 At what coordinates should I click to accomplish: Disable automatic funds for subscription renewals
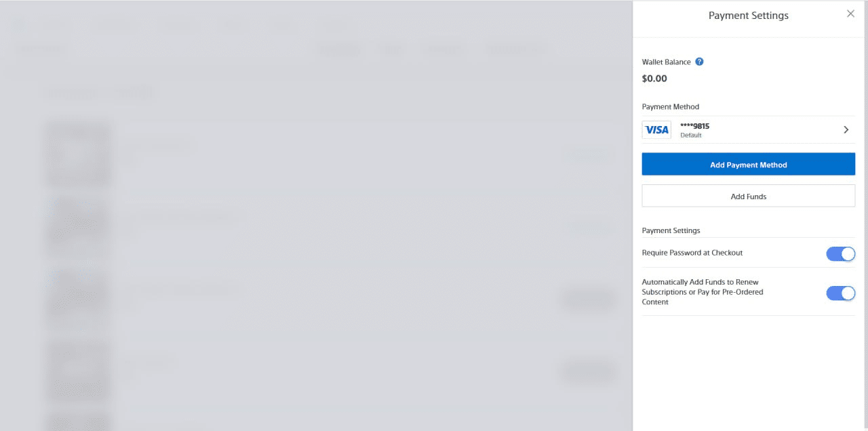[840, 293]
